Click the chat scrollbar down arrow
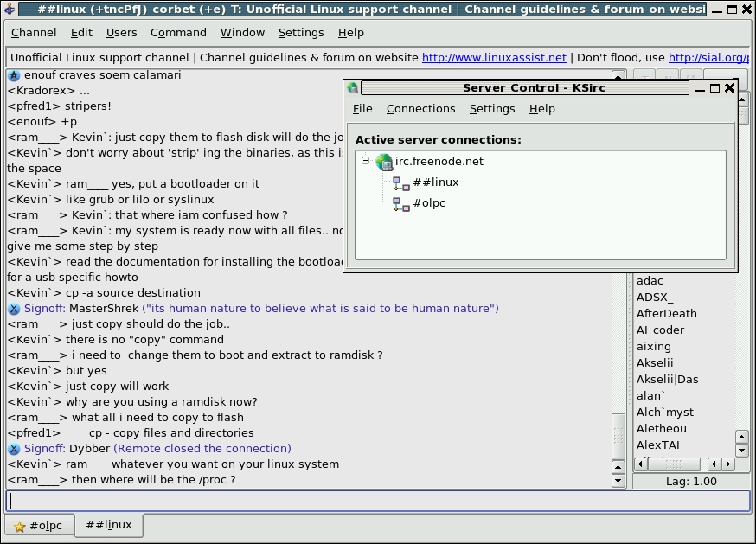Image resolution: width=756 pixels, height=544 pixels. point(618,481)
